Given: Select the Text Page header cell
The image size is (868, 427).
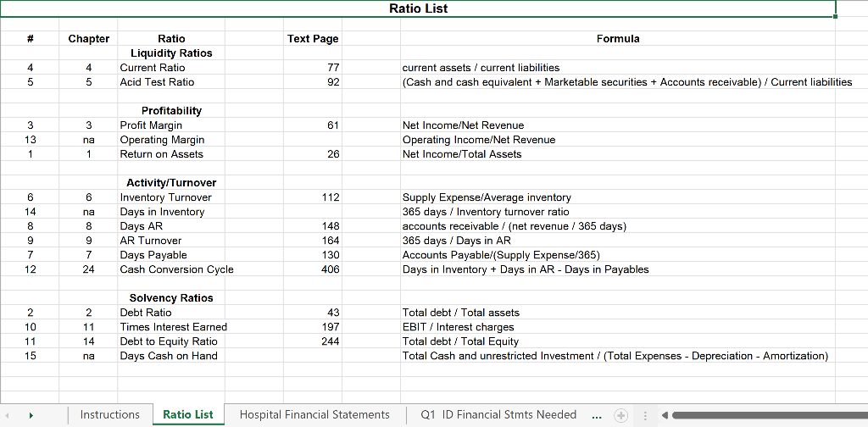Looking at the screenshot, I should pyautogui.click(x=313, y=39).
